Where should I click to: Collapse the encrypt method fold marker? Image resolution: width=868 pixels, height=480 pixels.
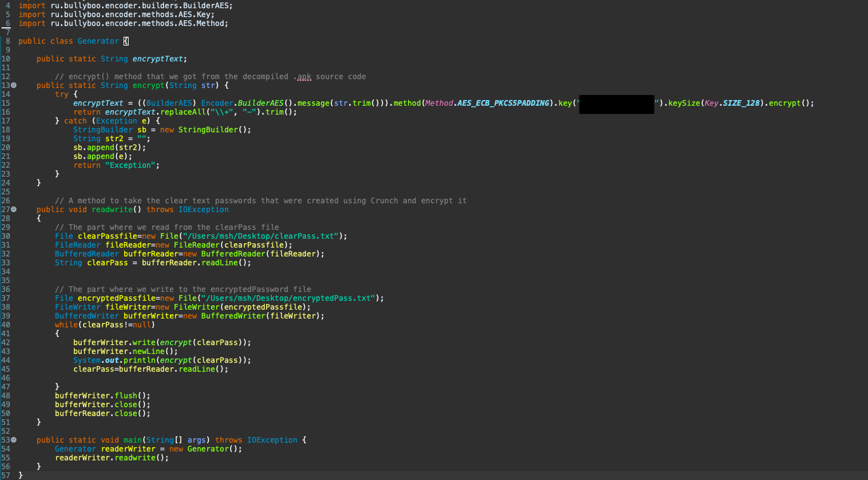(x=13, y=85)
